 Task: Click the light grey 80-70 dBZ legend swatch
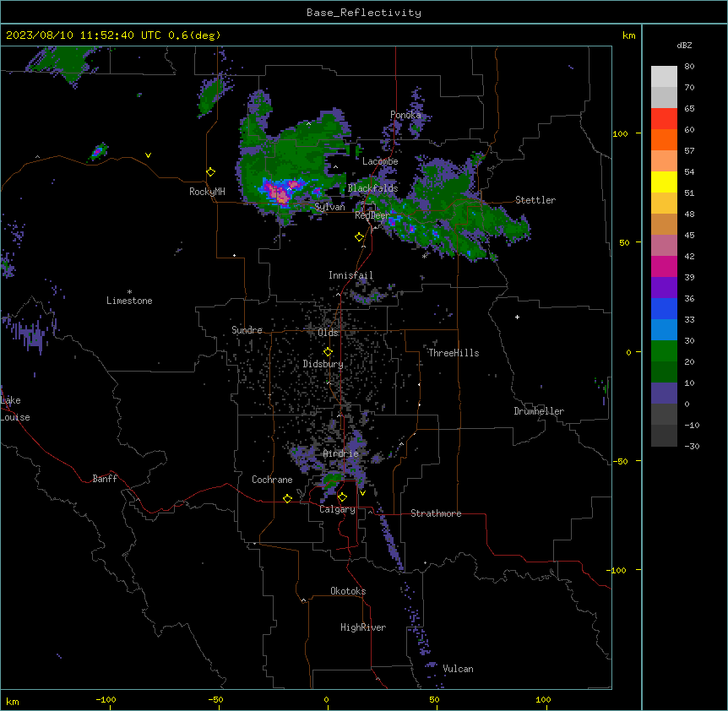(x=664, y=77)
